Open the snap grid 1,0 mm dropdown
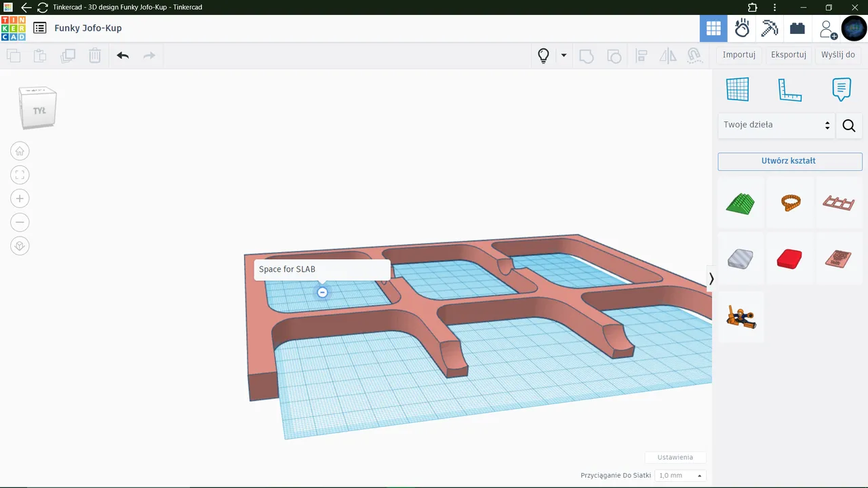The image size is (868, 488). click(x=680, y=476)
